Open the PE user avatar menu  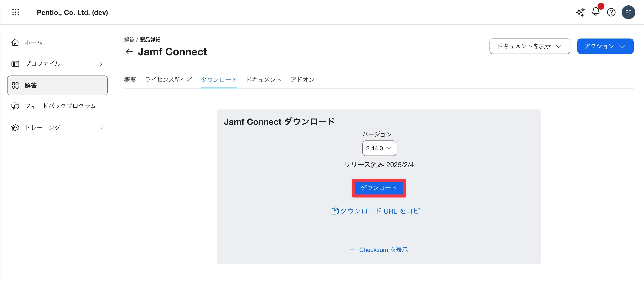tap(628, 12)
